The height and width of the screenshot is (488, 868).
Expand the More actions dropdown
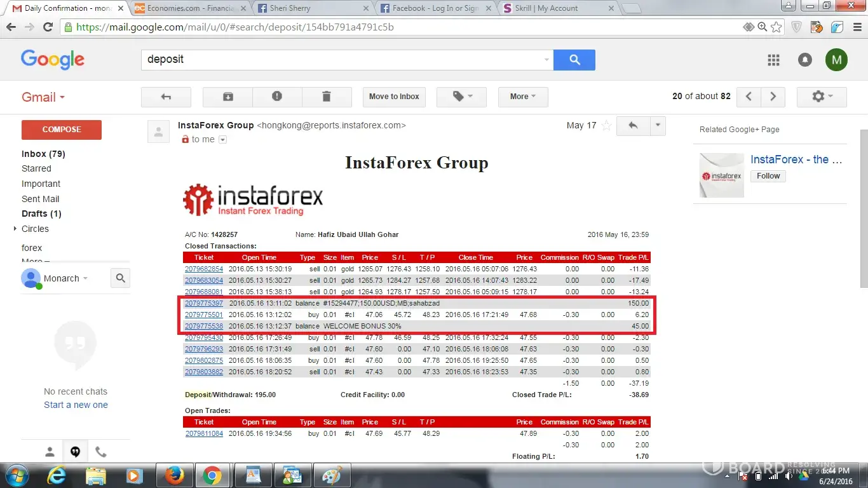tap(522, 97)
